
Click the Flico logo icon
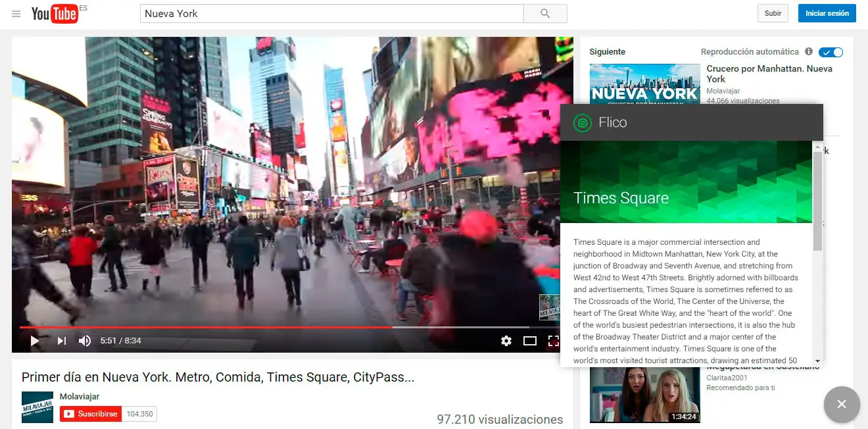[x=583, y=122]
